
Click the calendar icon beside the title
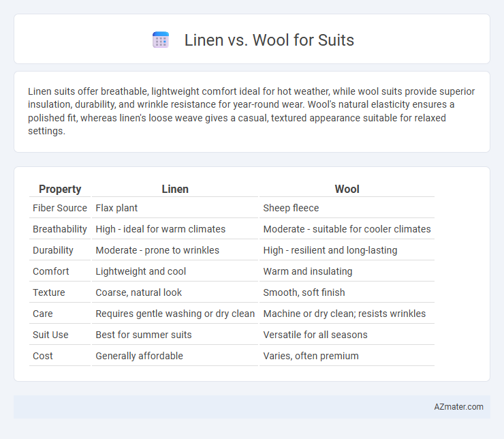point(161,40)
